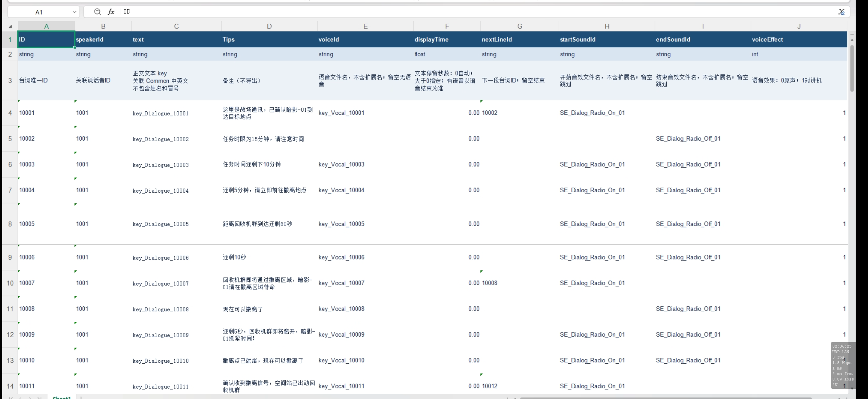868x399 pixels.
Task: Click the int type cell under voiceEffect
Action: click(799, 54)
